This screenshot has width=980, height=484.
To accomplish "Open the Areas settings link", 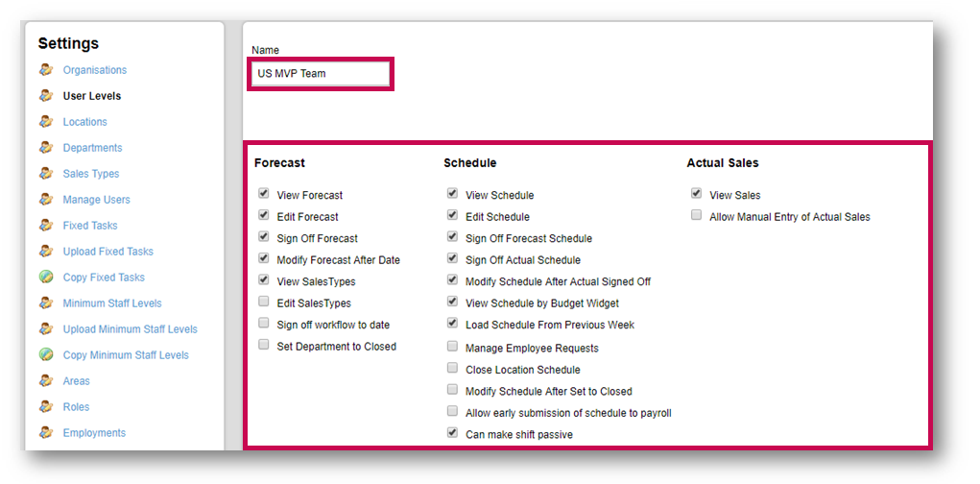I will pos(77,381).
